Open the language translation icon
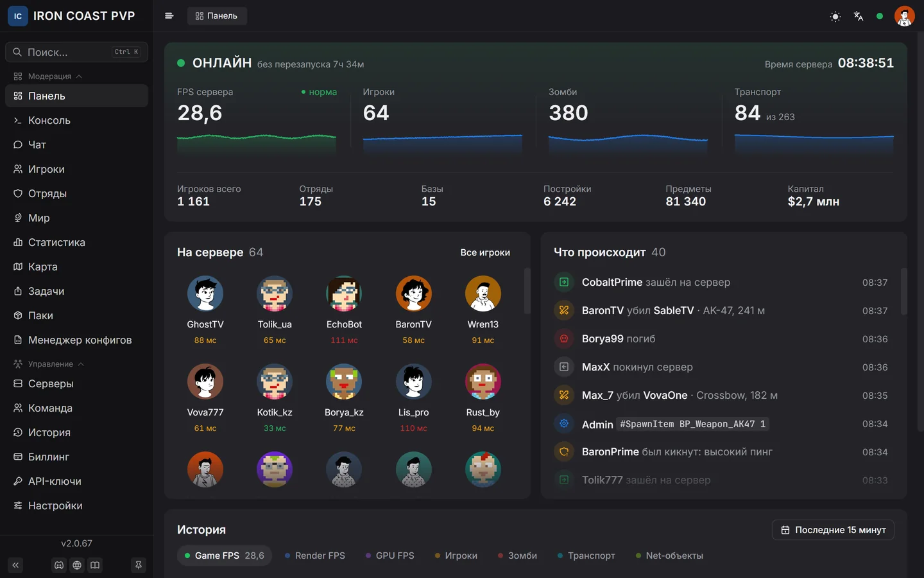 click(x=858, y=16)
